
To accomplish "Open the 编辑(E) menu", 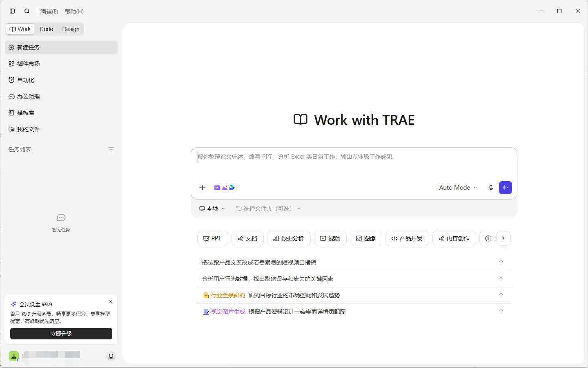I will (49, 11).
